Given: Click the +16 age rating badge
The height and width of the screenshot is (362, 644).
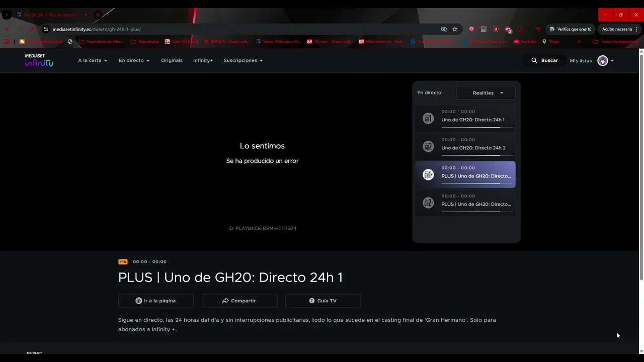Looking at the screenshot, I should (123, 262).
